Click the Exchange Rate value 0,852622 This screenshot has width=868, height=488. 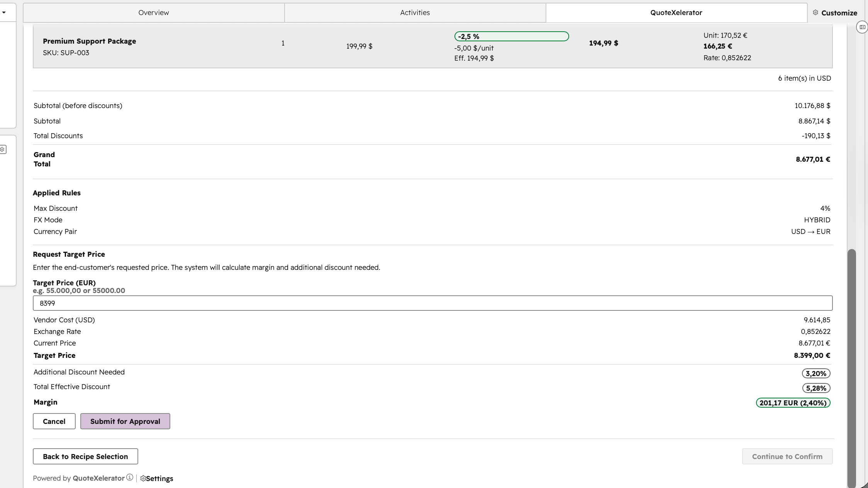pos(815,332)
